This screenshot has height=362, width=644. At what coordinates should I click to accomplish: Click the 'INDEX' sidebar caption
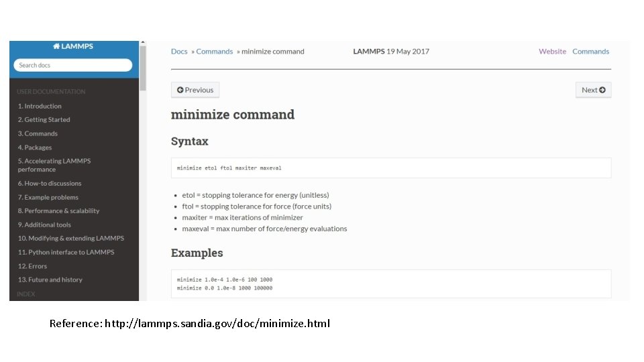click(26, 294)
